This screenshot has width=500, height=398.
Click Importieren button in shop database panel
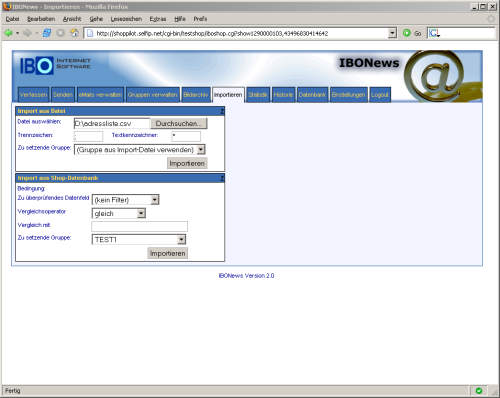tap(168, 253)
